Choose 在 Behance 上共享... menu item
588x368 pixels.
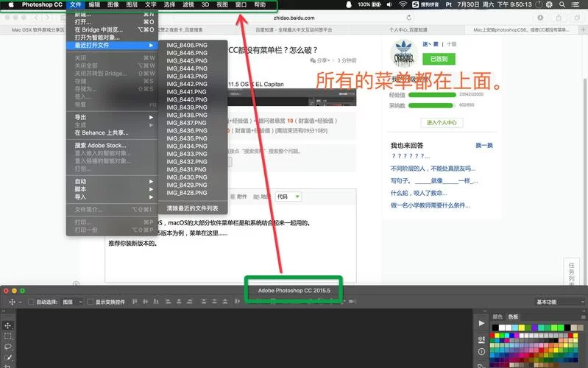pyautogui.click(x=112, y=132)
